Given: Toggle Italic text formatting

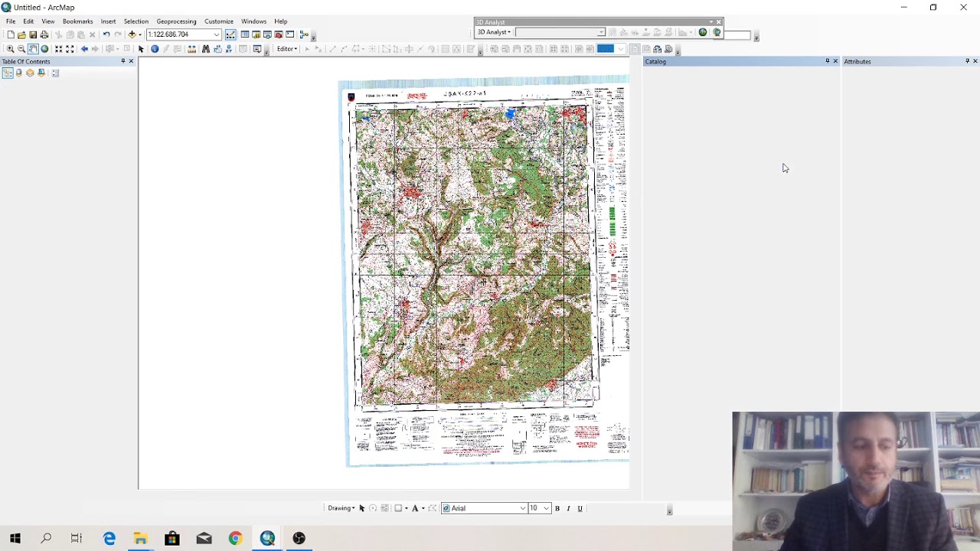Looking at the screenshot, I should point(568,508).
